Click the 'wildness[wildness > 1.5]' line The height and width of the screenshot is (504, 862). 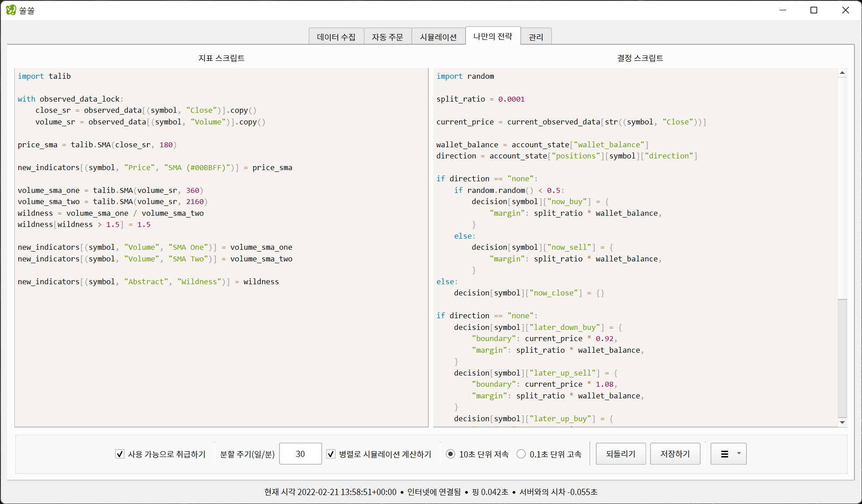tap(84, 224)
